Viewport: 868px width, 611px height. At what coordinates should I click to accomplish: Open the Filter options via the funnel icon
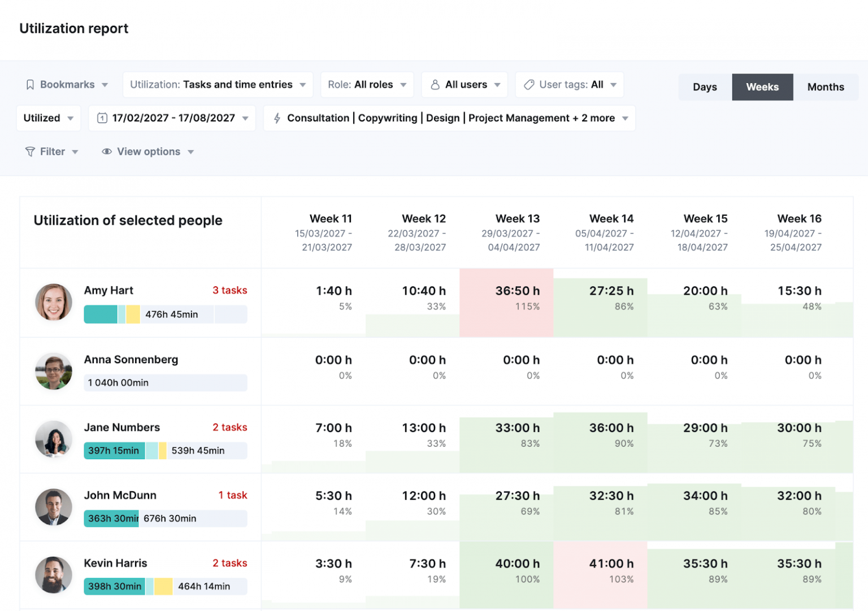(29, 151)
